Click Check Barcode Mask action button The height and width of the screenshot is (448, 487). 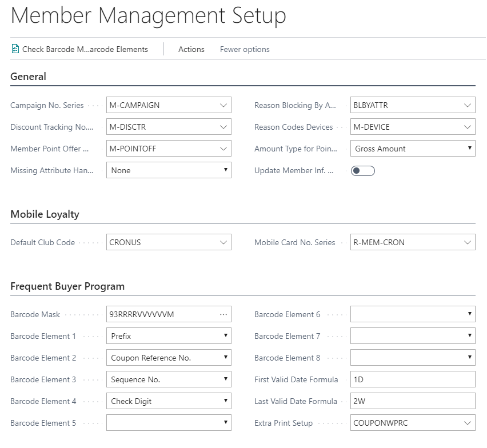coord(85,49)
